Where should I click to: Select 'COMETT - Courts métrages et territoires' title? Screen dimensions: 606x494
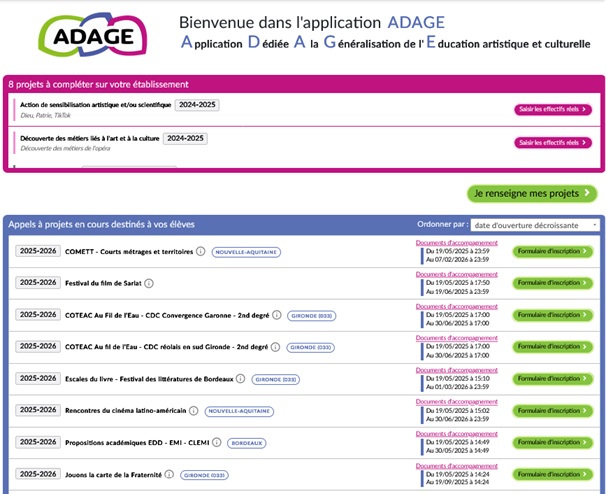tap(129, 252)
